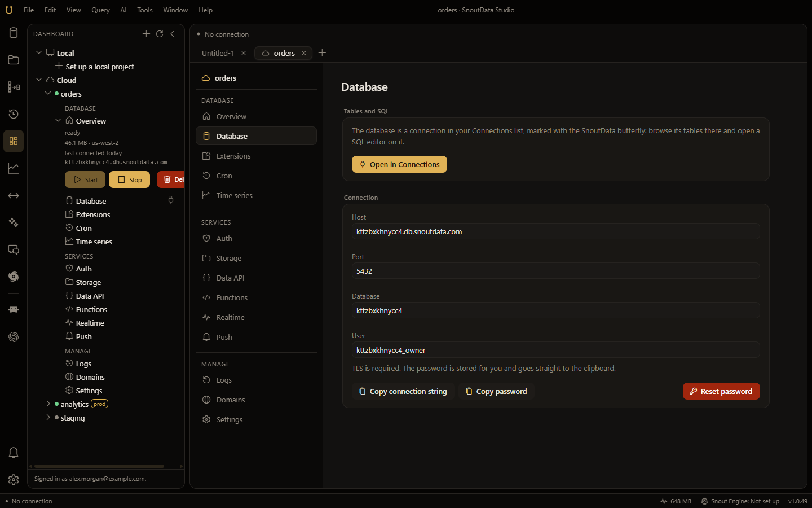
Task: Open Snout Engine status in status bar
Action: click(740, 501)
